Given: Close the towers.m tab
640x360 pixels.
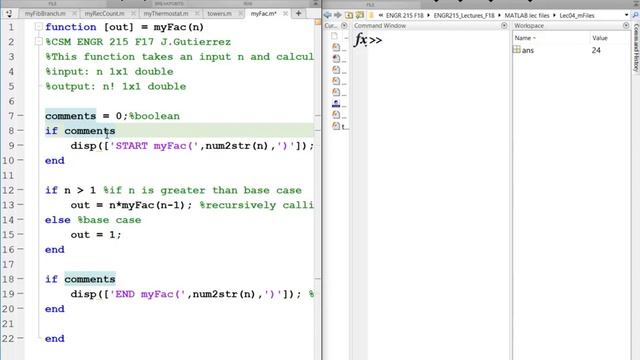Looking at the screenshot, I should click(241, 13).
